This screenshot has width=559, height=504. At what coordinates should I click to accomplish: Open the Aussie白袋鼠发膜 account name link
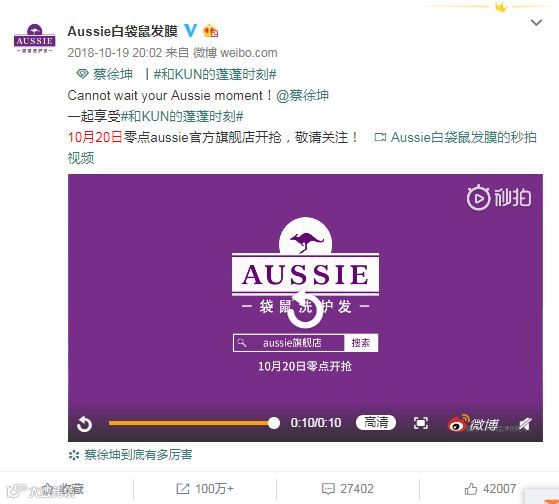click(123, 31)
